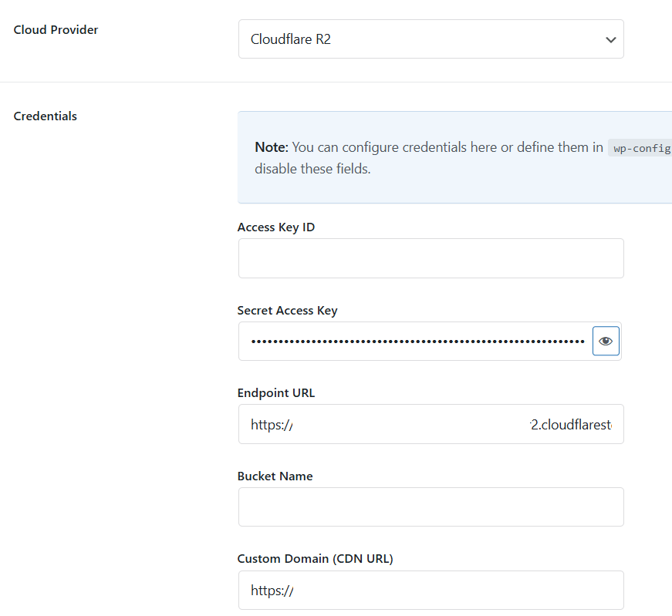Focus the Access Key ID input field
The width and height of the screenshot is (672, 616).
[x=430, y=258]
